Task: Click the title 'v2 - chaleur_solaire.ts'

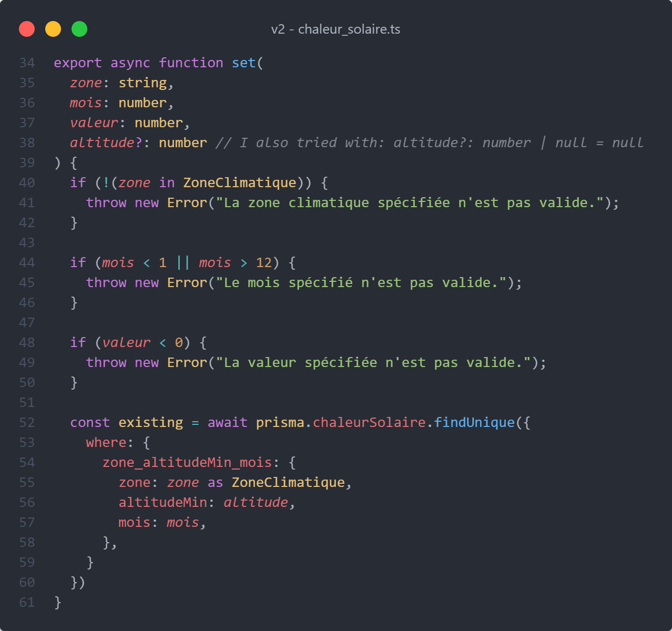Action: tap(335, 29)
